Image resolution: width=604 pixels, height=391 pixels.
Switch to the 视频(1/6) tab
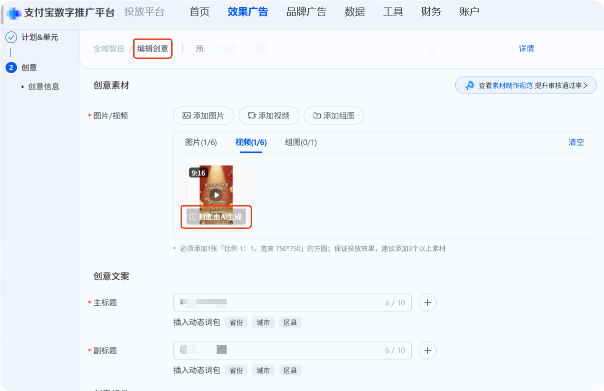251,143
